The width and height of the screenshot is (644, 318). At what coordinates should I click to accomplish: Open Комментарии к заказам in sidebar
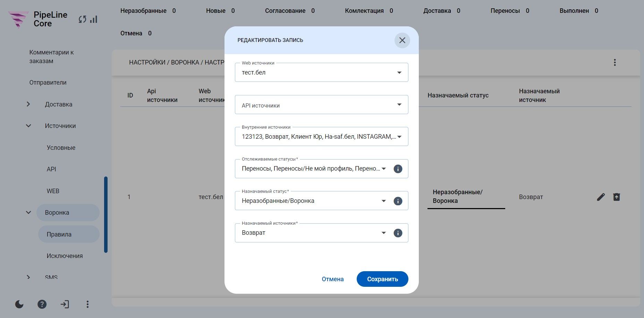(x=51, y=57)
